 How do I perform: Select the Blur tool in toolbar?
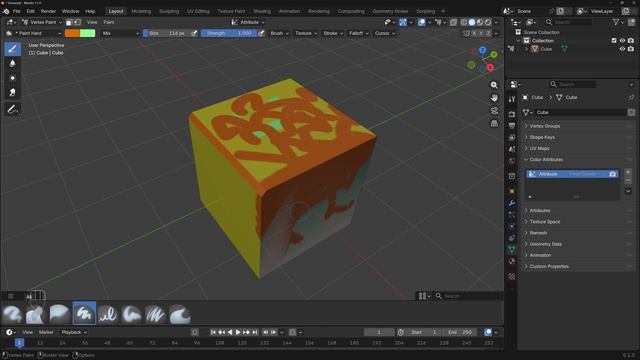click(12, 64)
